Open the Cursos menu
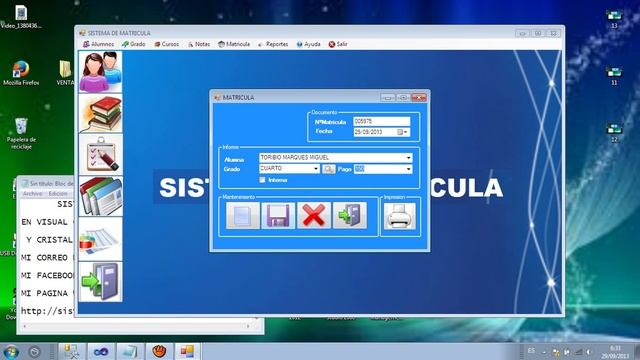Screen dimensions: 640x360 coord(167,44)
